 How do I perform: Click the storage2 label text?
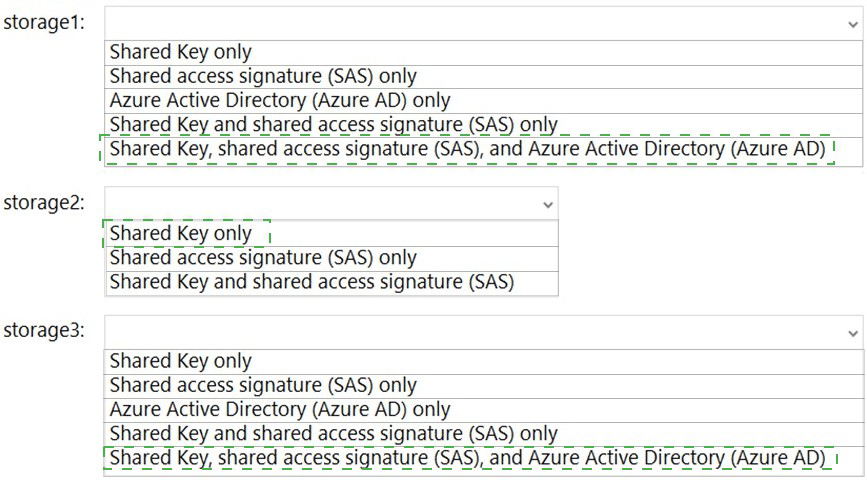[44, 203]
